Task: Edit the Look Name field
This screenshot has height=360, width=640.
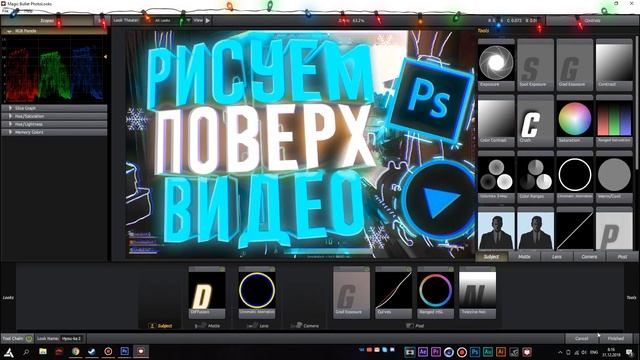Action: pos(72,339)
